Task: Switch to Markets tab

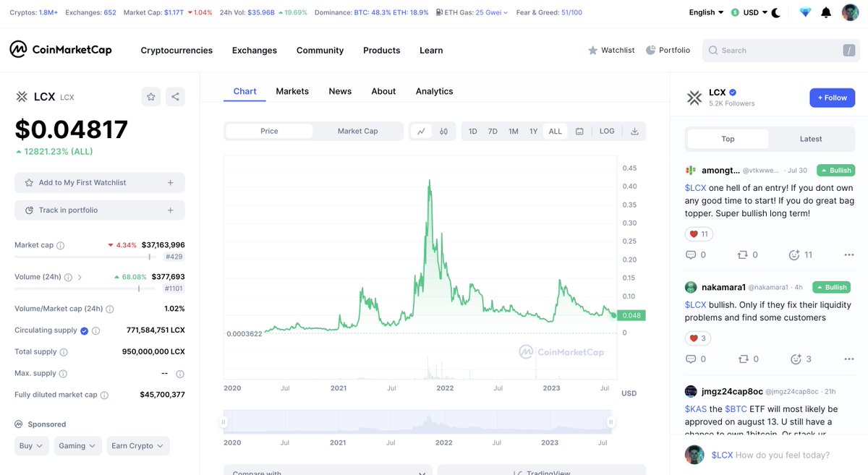Action: point(292,91)
